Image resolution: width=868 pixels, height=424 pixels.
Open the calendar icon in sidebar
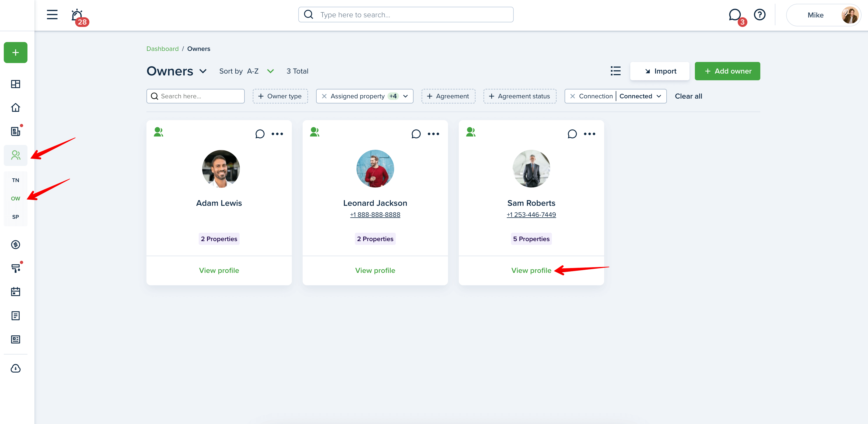[x=16, y=292]
